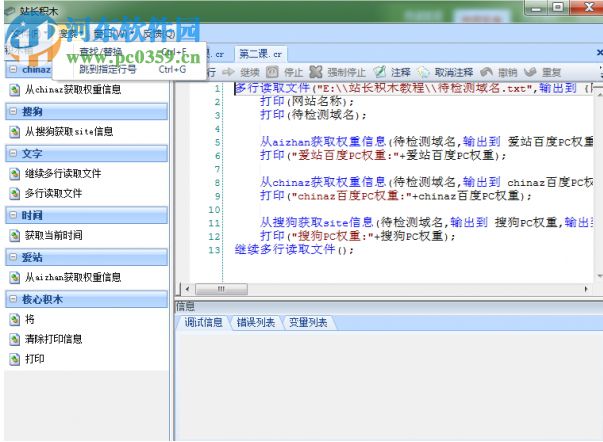Open the 调试信息 tab

pos(203,322)
